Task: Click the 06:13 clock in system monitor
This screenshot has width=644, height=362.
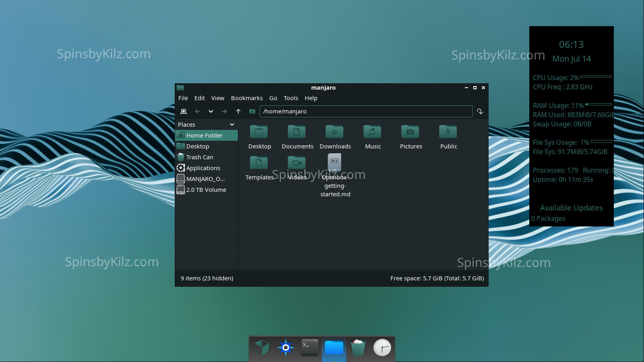Action: (571, 45)
